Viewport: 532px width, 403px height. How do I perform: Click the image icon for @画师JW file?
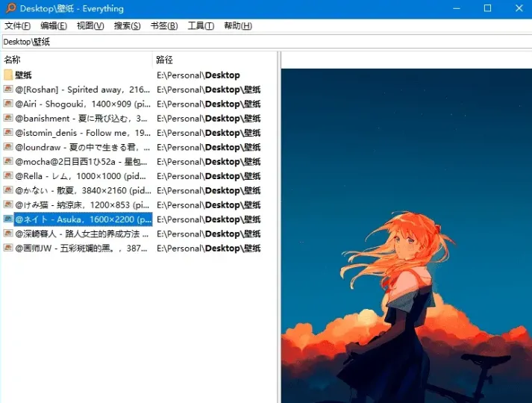(x=8, y=248)
